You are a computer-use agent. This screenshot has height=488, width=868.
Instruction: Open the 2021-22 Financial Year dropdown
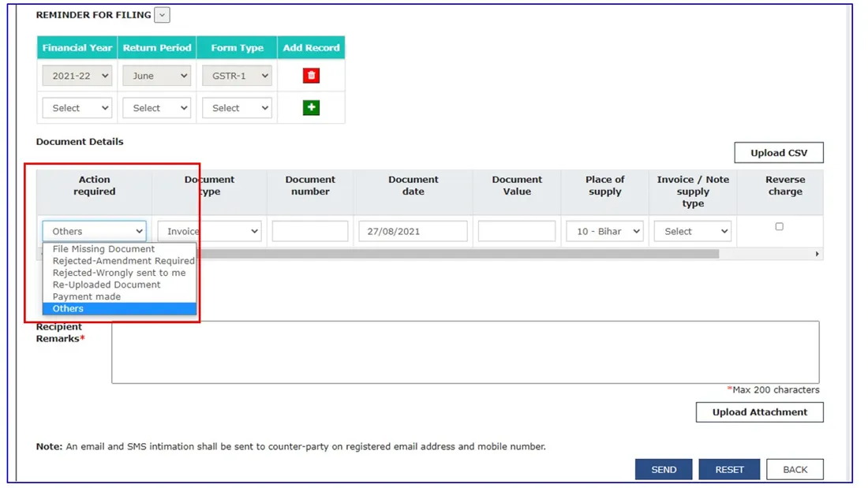[77, 76]
